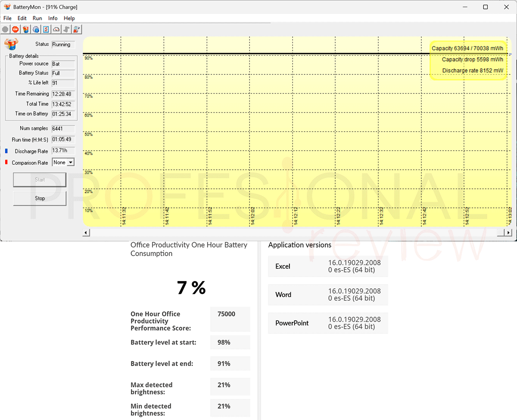The width and height of the screenshot is (517, 420).
Task: Click the Num samples value 6441
Action: [x=63, y=129]
